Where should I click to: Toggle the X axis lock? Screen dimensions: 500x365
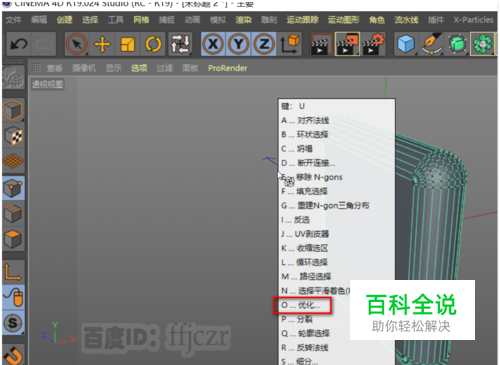[x=213, y=44]
